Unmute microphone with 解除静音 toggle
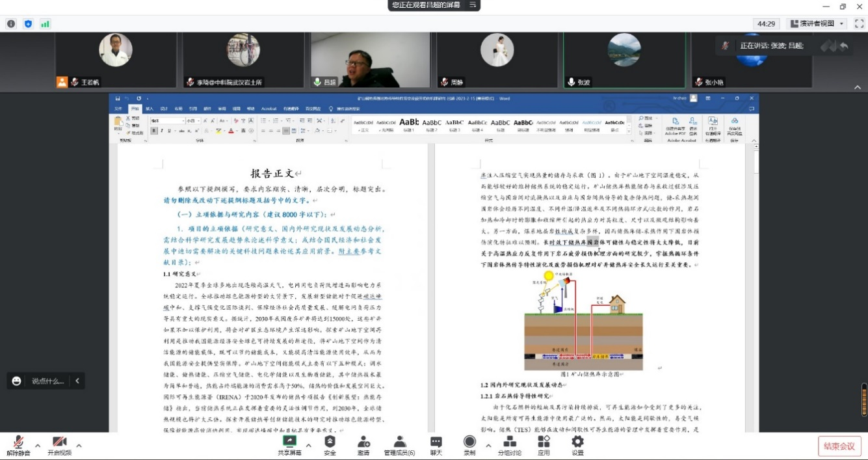868x460 pixels. pos(18,444)
